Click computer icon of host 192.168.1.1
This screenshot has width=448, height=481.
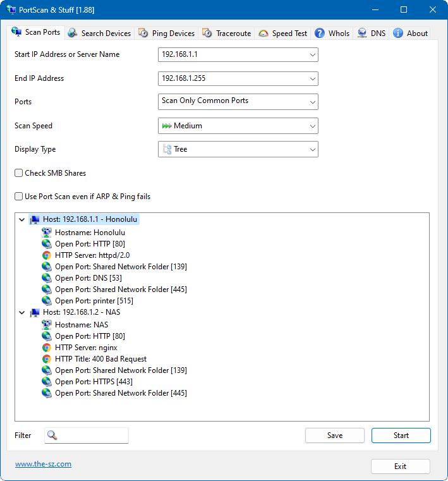pyautogui.click(x=35, y=219)
